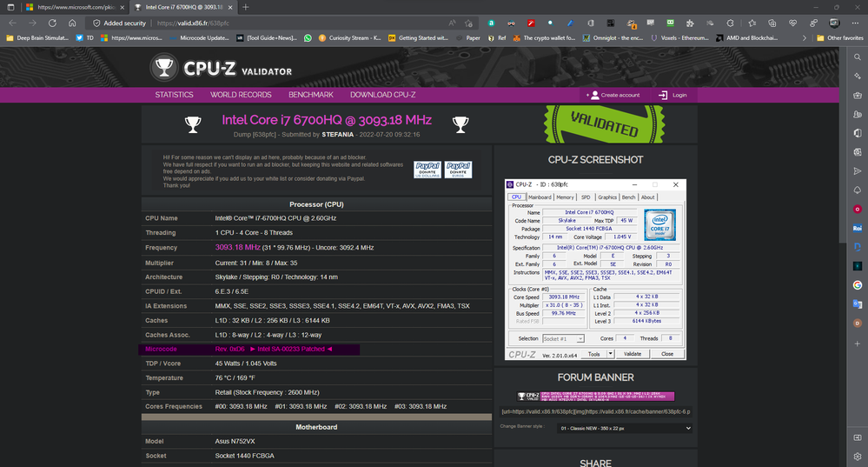Image resolution: width=868 pixels, height=467 pixels.
Task: Open the Favorites list icon in toolbar
Action: click(752, 23)
